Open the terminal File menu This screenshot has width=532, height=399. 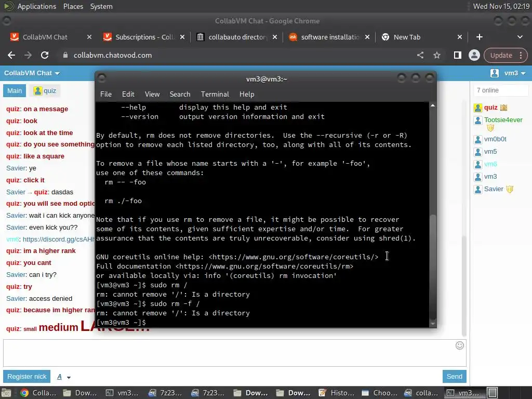tap(106, 95)
